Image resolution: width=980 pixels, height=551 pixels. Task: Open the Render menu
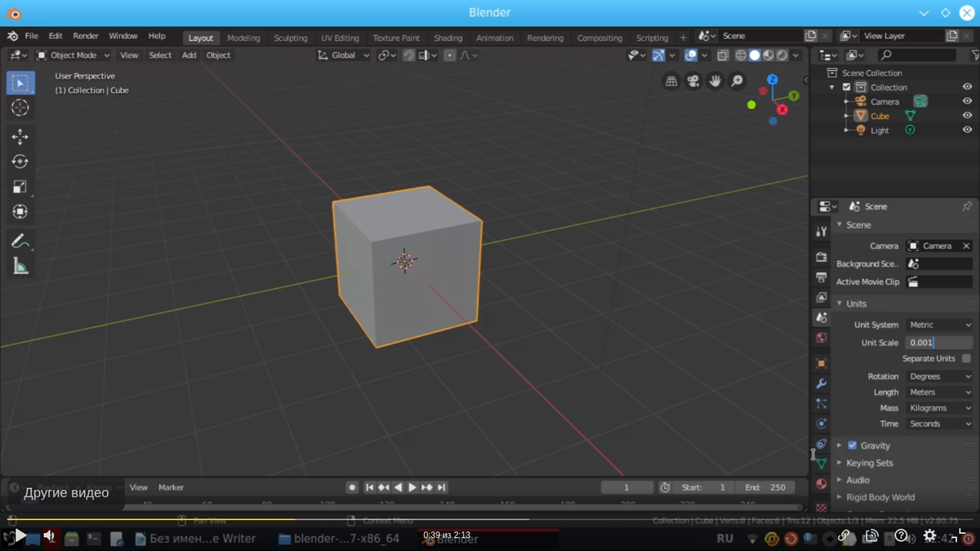[85, 36]
